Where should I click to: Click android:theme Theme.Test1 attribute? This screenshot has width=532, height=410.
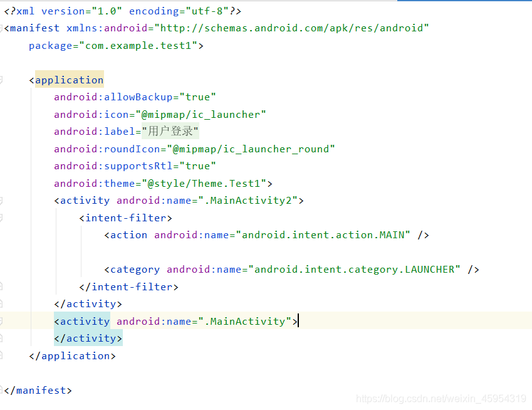(163, 184)
